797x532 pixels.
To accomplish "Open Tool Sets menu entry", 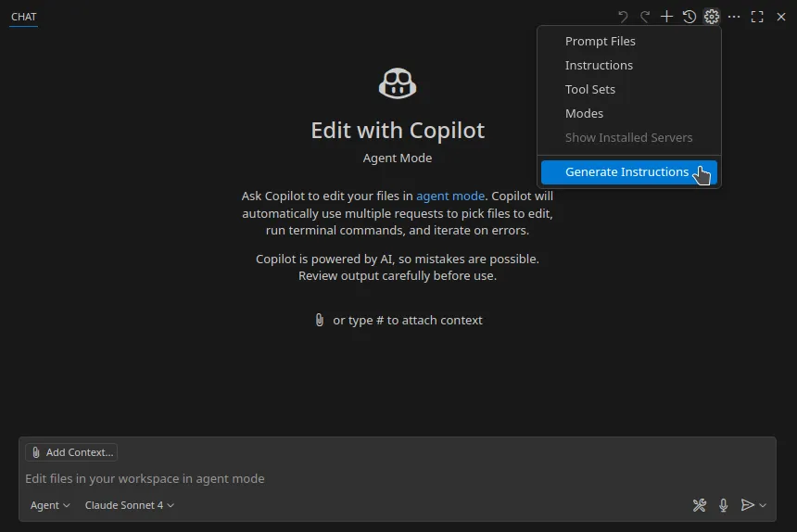I will pos(628,89).
